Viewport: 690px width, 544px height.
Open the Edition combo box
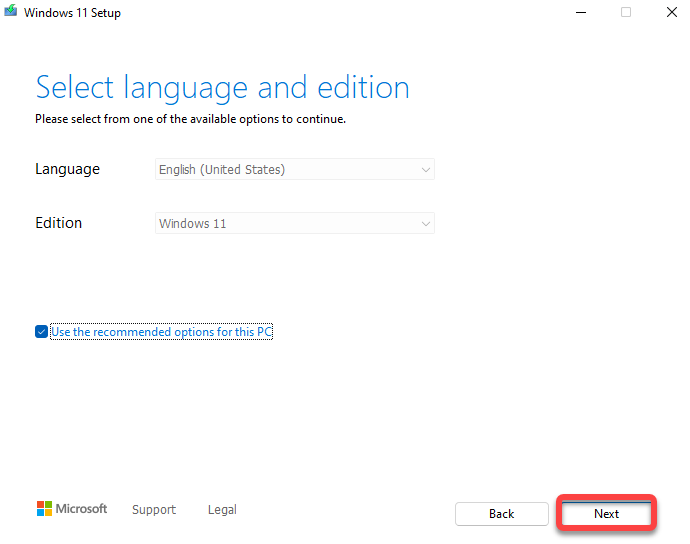[294, 224]
